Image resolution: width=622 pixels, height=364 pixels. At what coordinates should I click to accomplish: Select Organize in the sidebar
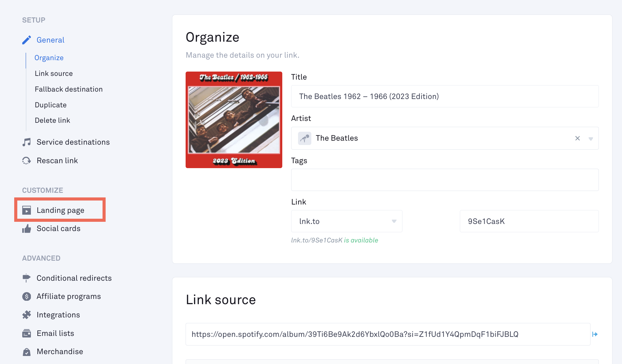pyautogui.click(x=49, y=58)
